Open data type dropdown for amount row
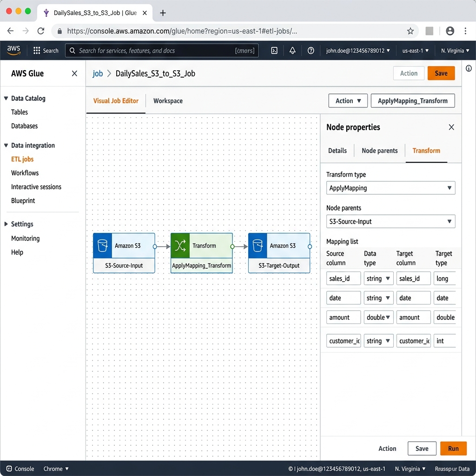The width and height of the screenshot is (476, 476). (x=378, y=317)
